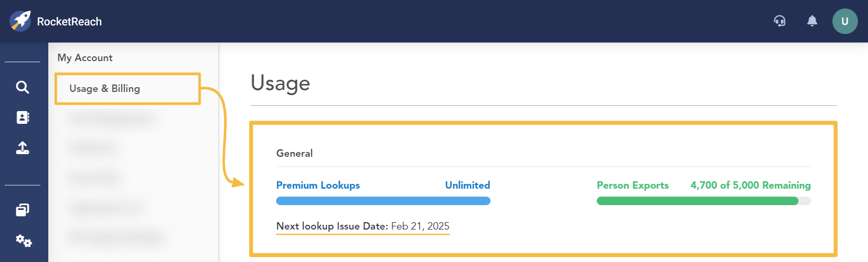Open the contacts book sidebar icon
Viewport: 868px width, 262px height.
tap(23, 117)
